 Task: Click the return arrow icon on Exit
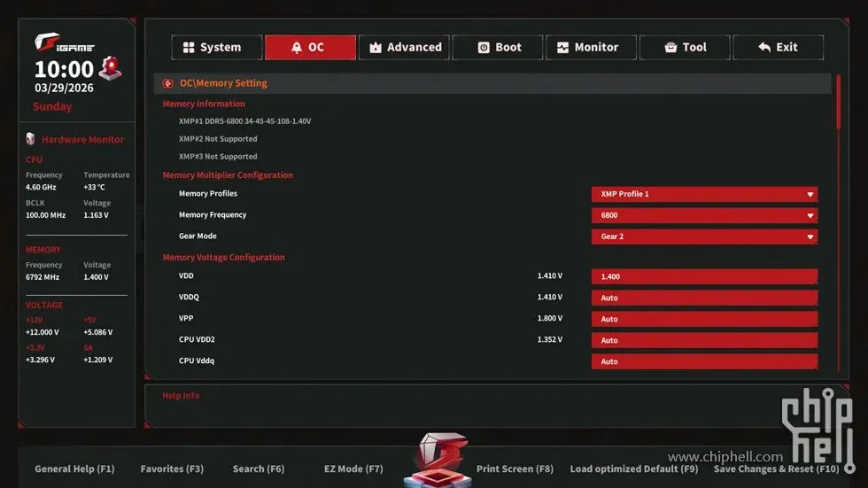(x=764, y=48)
